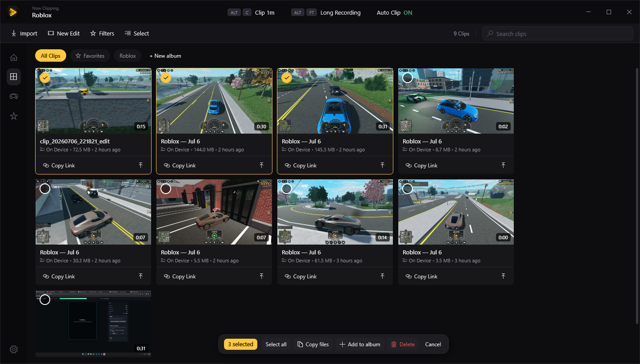Open the 0:14 roundabout clip thumbnail

click(x=335, y=212)
